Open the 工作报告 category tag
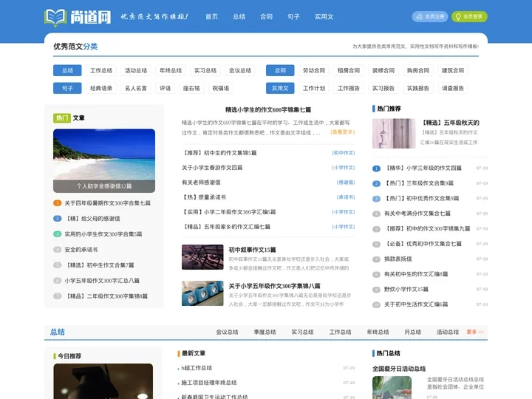The height and width of the screenshot is (399, 532). click(x=349, y=88)
